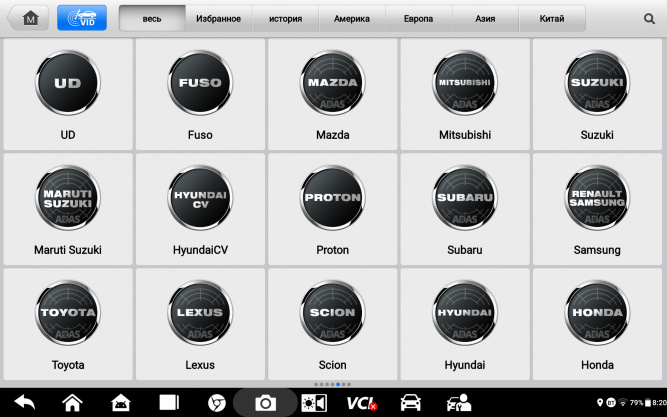The width and height of the screenshot is (667, 417).
Task: Open the search magnifier icon
Action: pos(649,18)
